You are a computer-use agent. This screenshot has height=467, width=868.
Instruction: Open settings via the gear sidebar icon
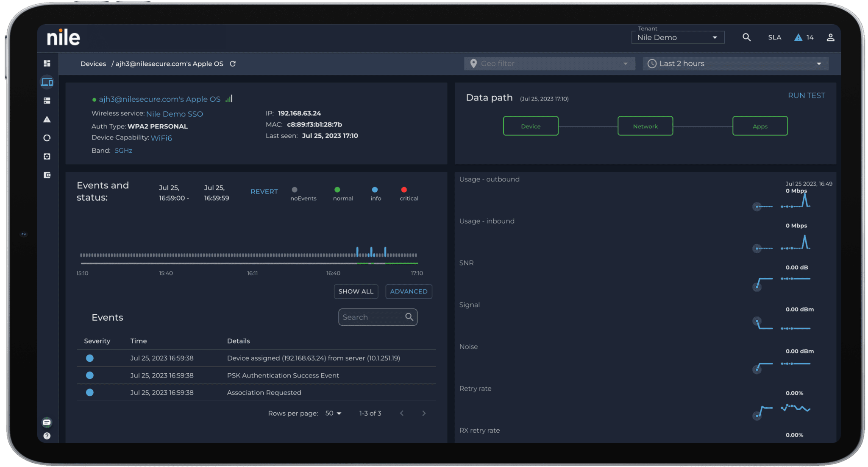tap(47, 156)
